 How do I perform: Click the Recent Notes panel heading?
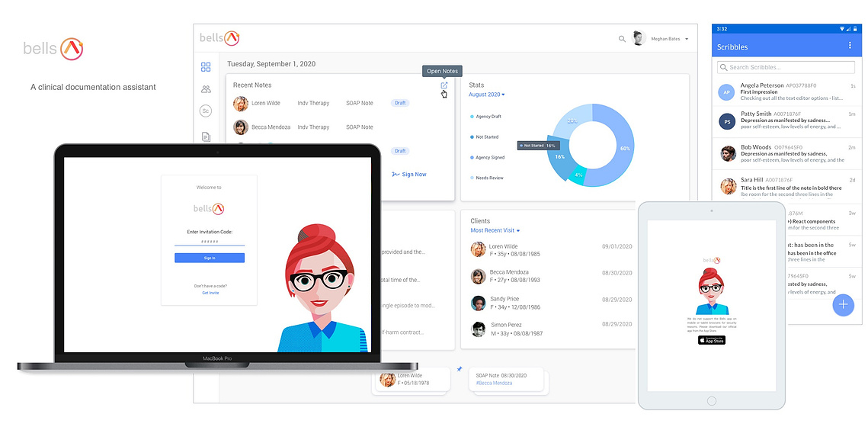[x=252, y=85]
